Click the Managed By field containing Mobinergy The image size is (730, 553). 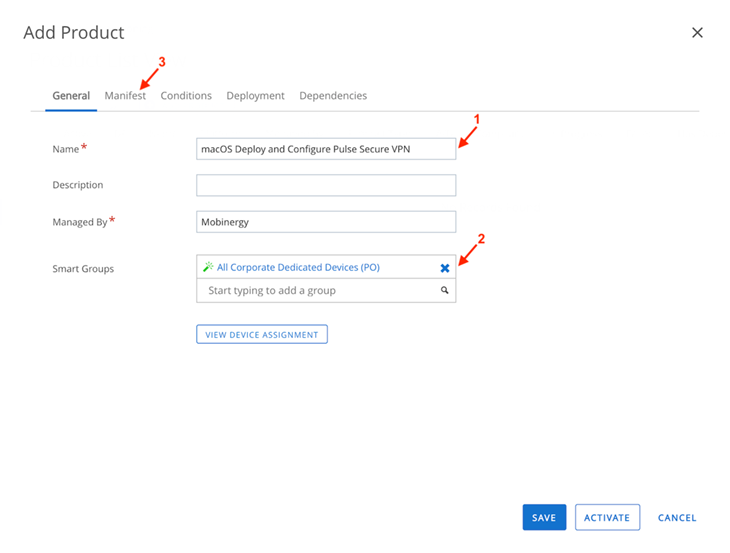(325, 222)
